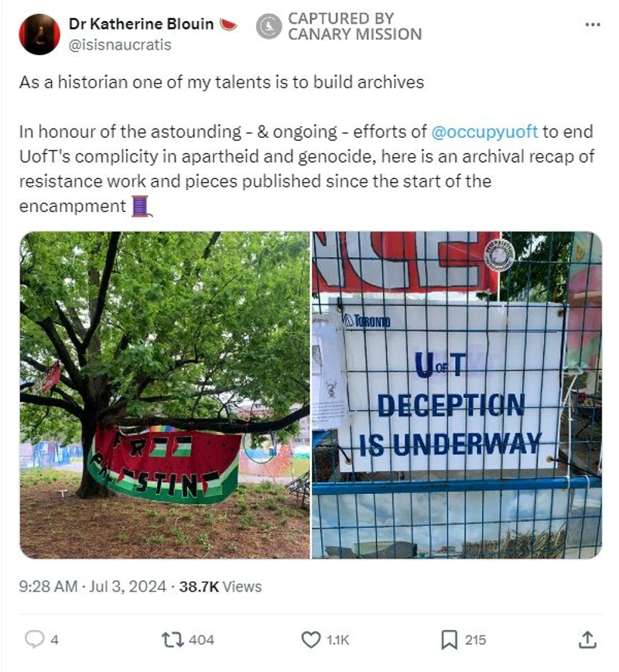Click the 404 reposts count
The width and height of the screenshot is (619, 672).
click(x=201, y=639)
